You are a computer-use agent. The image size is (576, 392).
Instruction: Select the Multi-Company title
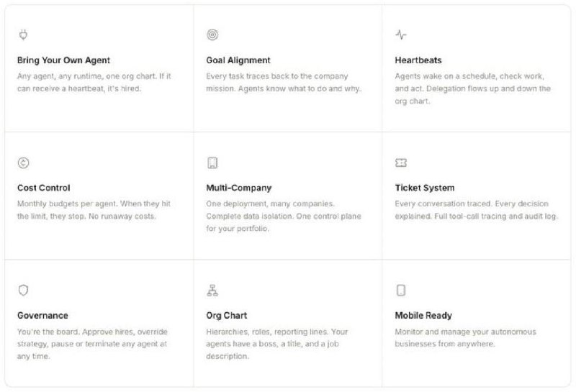pyautogui.click(x=239, y=188)
